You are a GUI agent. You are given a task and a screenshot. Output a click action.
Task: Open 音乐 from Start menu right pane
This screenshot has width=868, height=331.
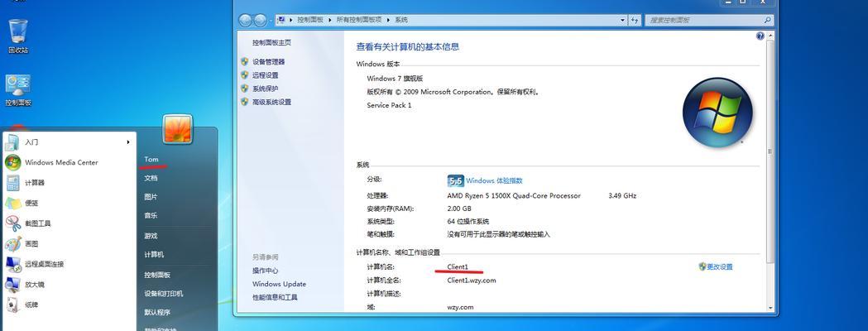click(x=151, y=215)
